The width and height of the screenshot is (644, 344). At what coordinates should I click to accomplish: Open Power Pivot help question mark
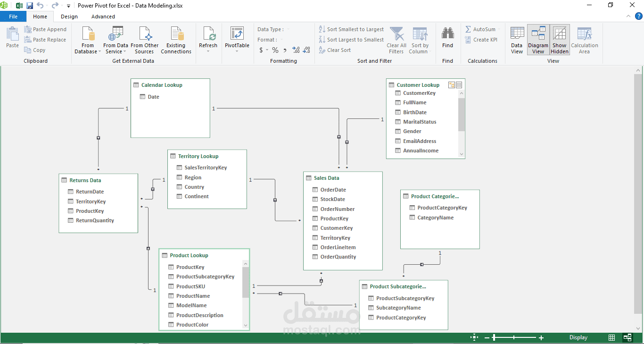pyautogui.click(x=638, y=17)
